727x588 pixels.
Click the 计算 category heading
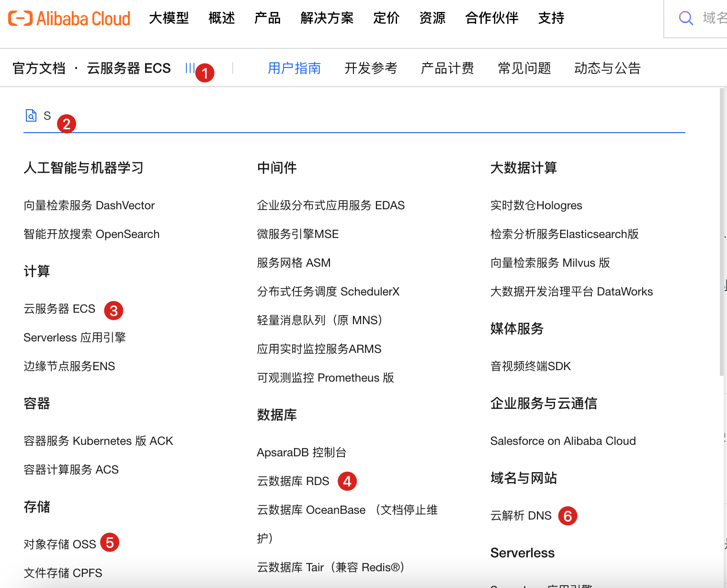[37, 271]
